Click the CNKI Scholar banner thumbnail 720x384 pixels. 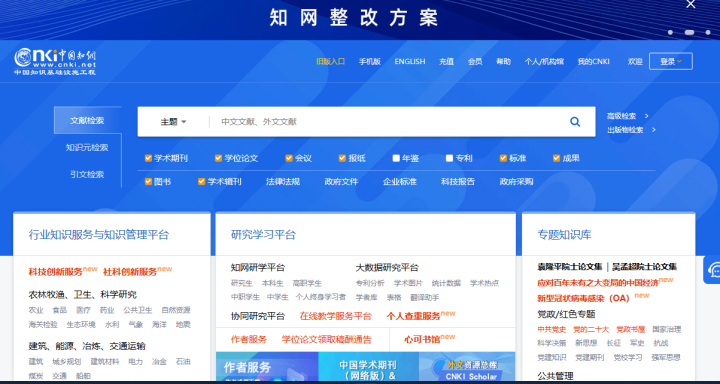coord(467,367)
